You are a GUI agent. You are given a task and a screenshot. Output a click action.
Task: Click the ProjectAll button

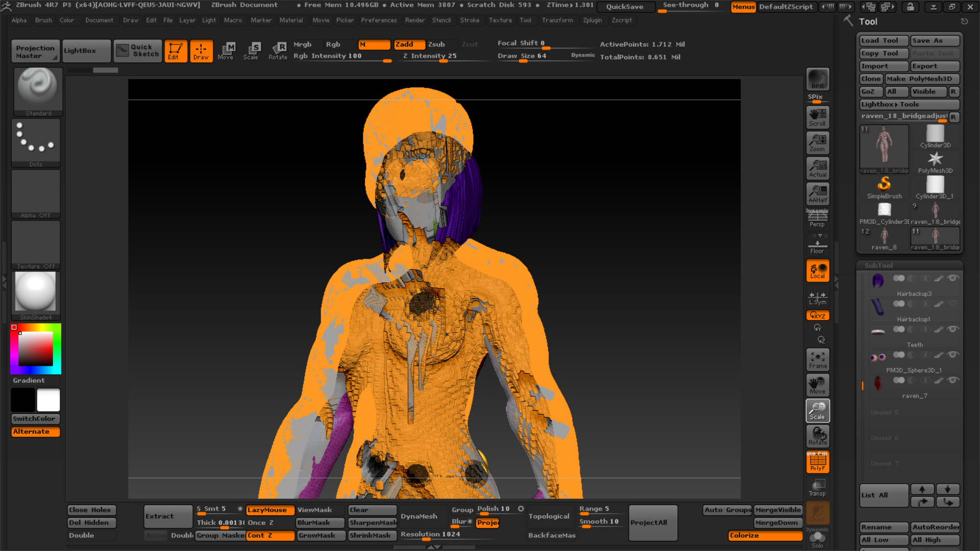[652, 522]
